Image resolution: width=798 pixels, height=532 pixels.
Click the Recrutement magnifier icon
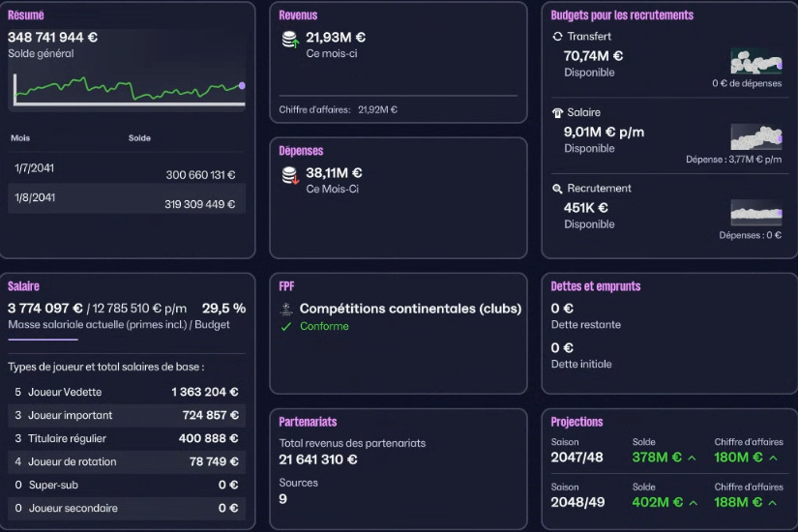coord(557,189)
